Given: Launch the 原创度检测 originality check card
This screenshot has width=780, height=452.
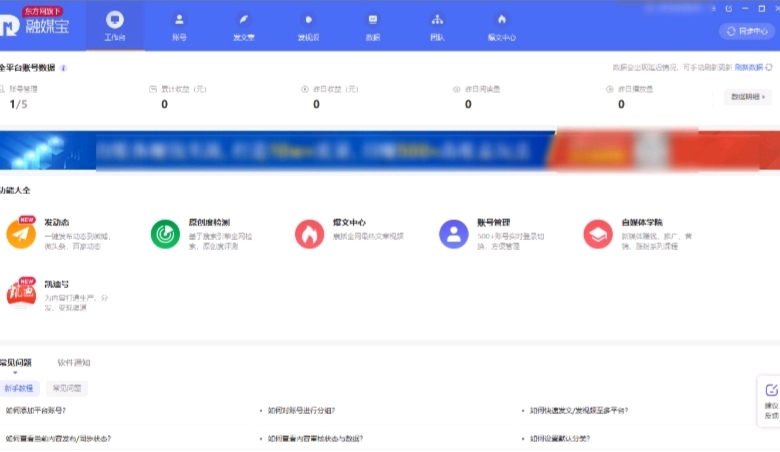Looking at the screenshot, I should [202, 234].
